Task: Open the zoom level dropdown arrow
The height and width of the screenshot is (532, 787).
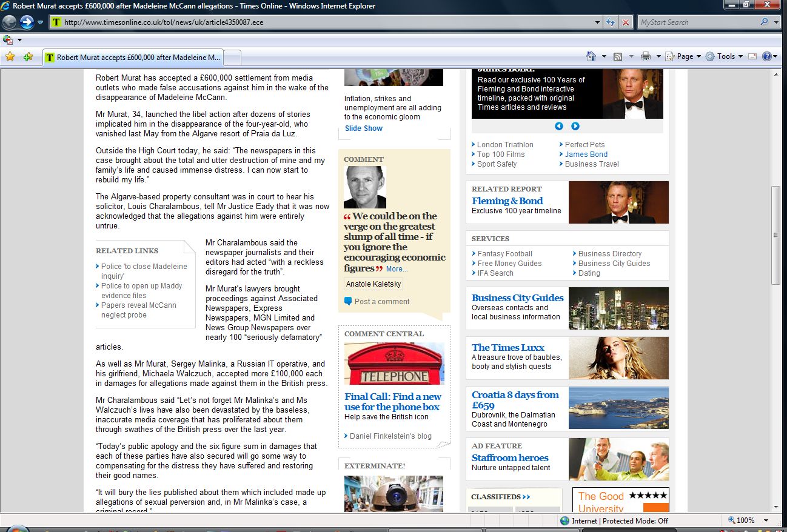Action: (766, 520)
